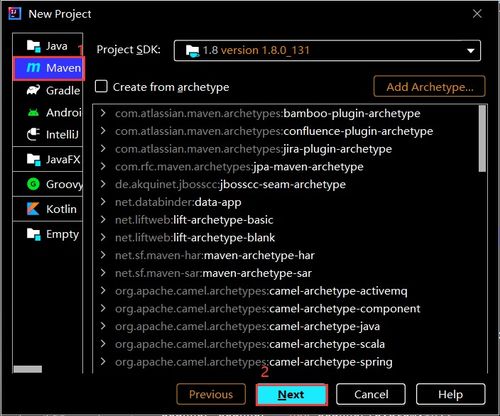The height and width of the screenshot is (416, 500).
Task: Pick the JavaFX project icon
Action: (x=33, y=159)
